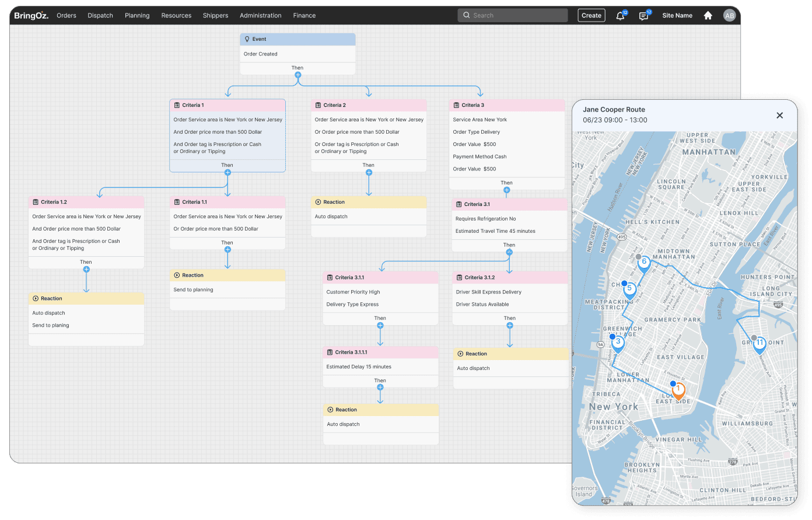The image size is (812, 520).
Task: Click the Criteria 1.2 node icon
Action: pos(36,202)
